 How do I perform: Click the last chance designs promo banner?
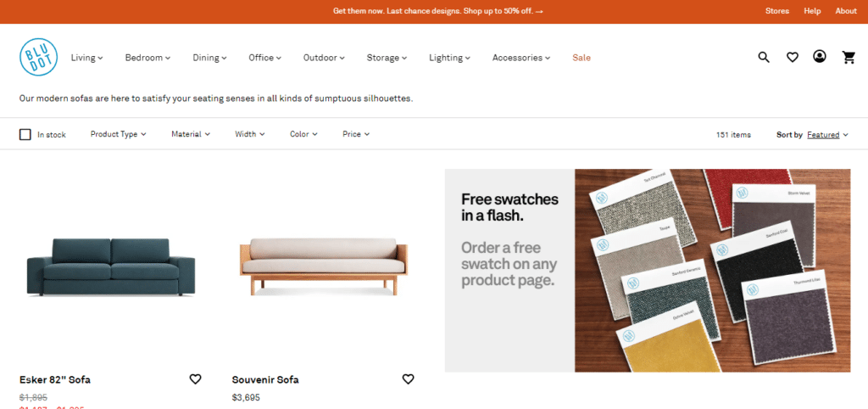[x=438, y=11]
